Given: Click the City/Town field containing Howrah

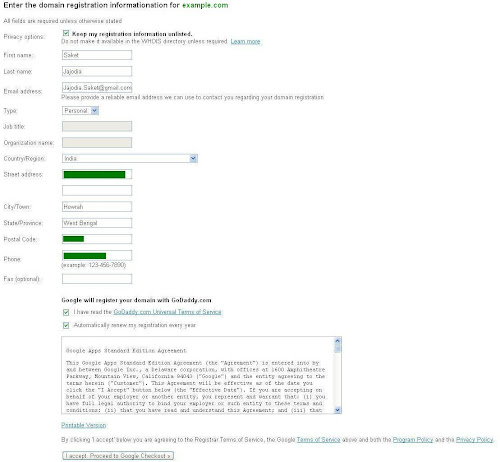Looking at the screenshot, I should [97, 207].
